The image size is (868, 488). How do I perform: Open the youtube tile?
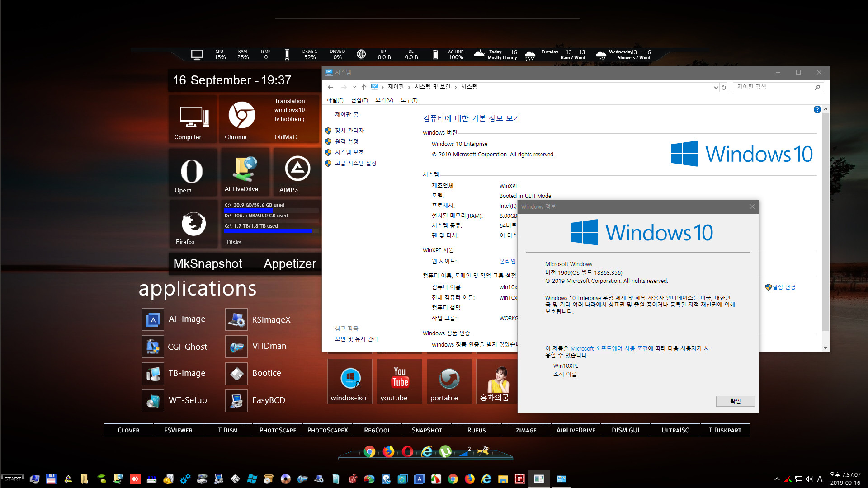pos(400,381)
